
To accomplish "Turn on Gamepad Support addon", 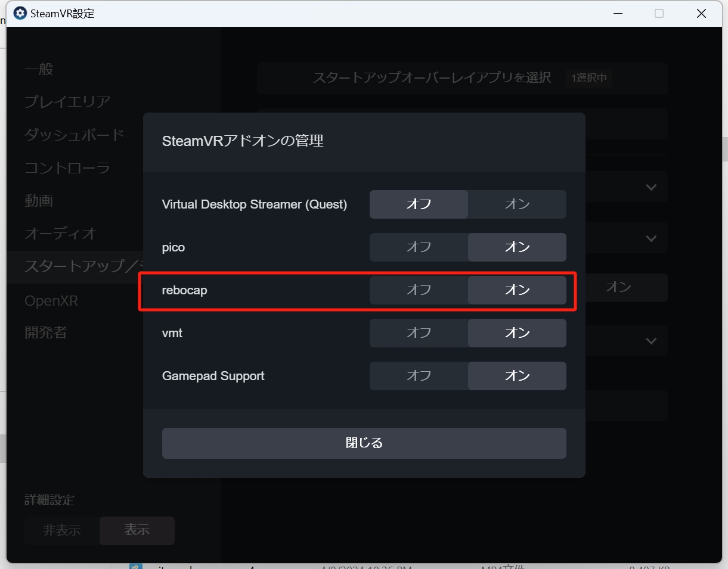I will (517, 376).
